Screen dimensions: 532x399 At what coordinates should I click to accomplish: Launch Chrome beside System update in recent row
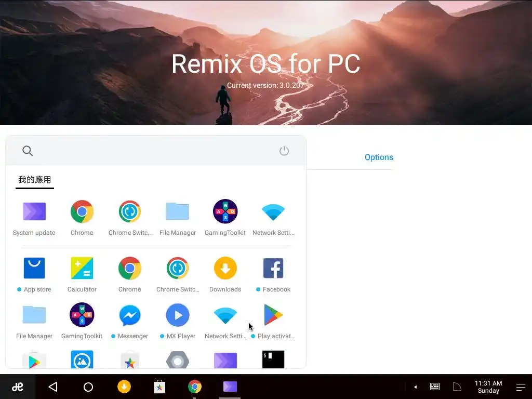coord(82,212)
